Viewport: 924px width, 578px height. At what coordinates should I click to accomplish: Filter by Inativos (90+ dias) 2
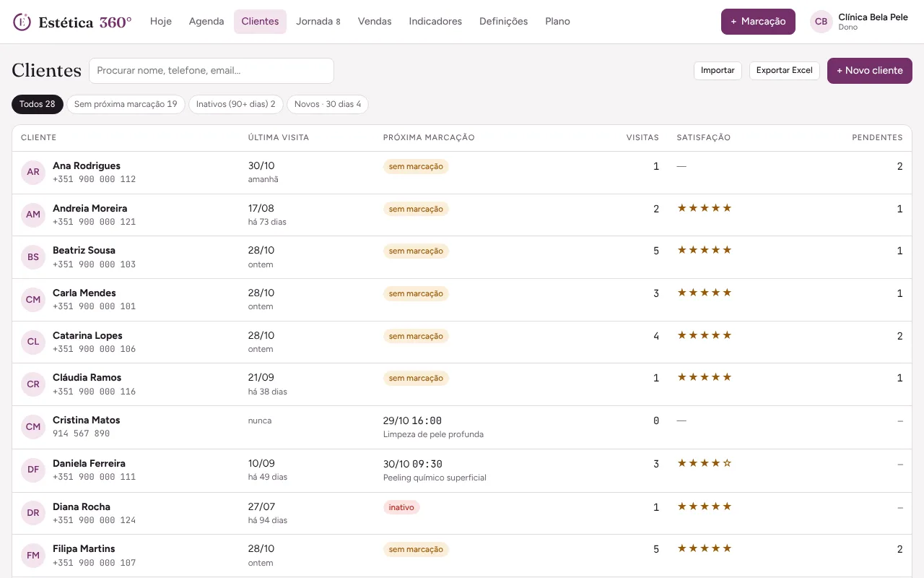point(236,104)
